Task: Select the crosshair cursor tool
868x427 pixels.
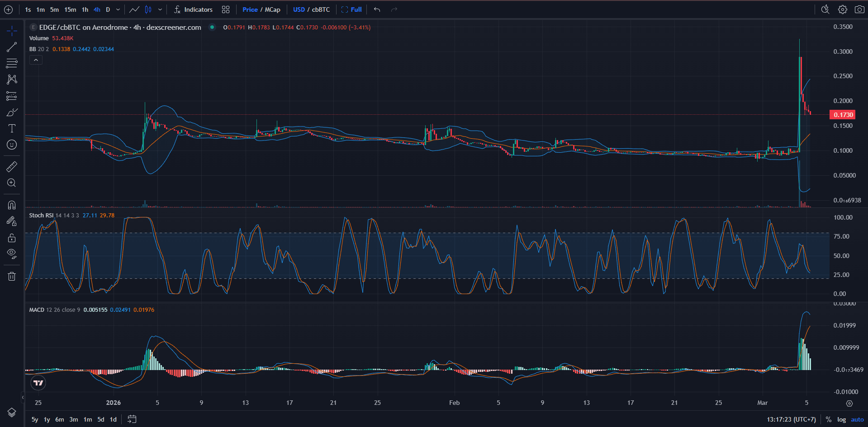Action: click(x=11, y=31)
